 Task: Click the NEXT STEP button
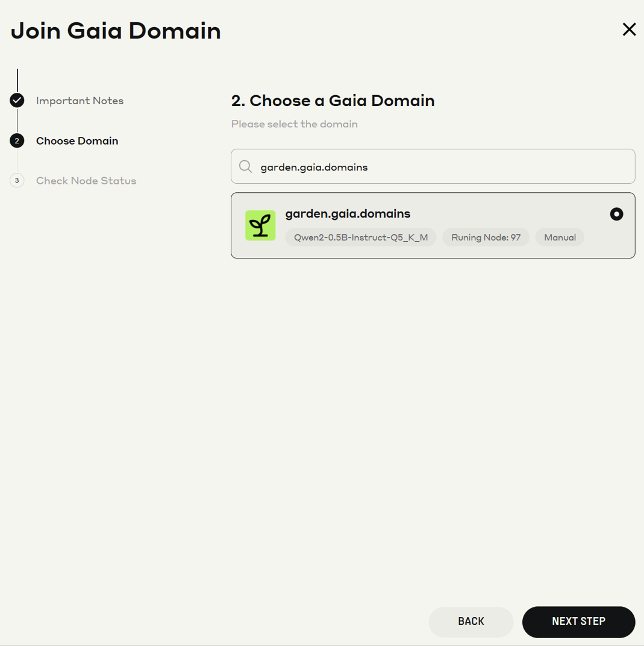coord(578,621)
